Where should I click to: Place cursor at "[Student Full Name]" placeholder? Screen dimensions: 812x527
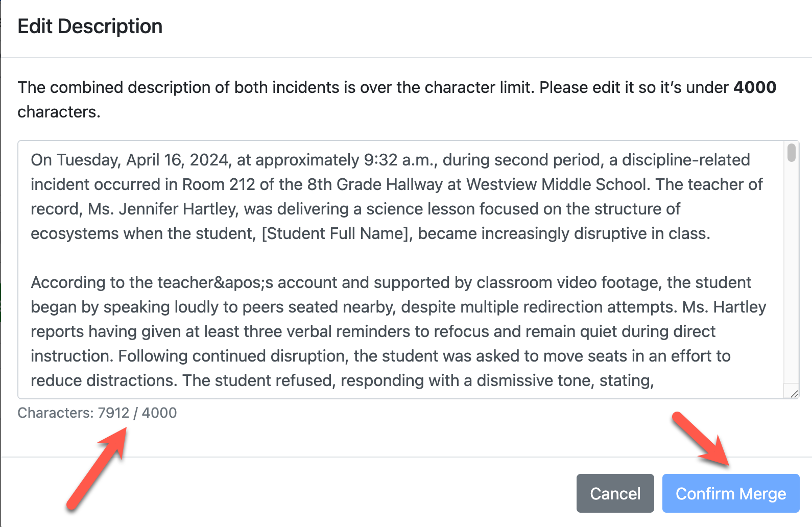tap(336, 233)
